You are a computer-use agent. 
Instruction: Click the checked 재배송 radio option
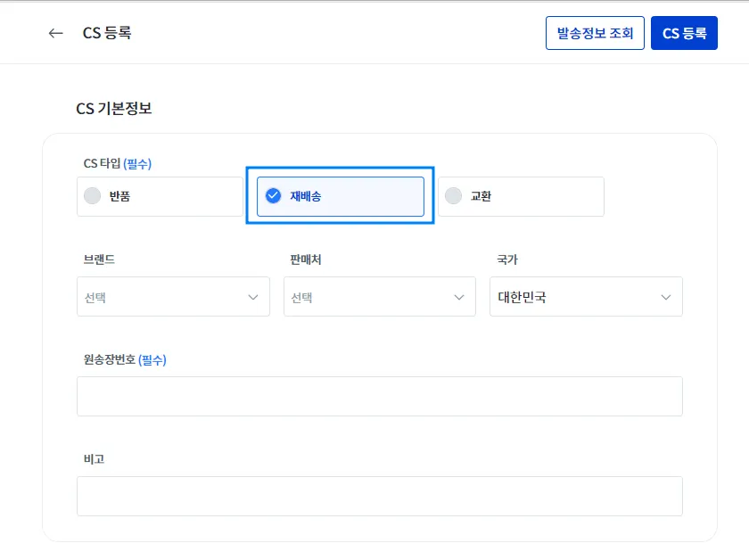pyautogui.click(x=340, y=196)
